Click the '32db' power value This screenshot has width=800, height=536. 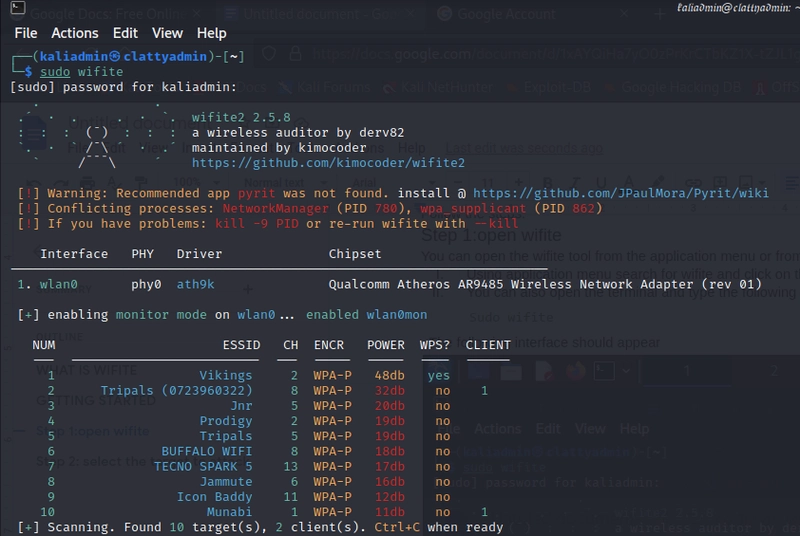pos(389,391)
